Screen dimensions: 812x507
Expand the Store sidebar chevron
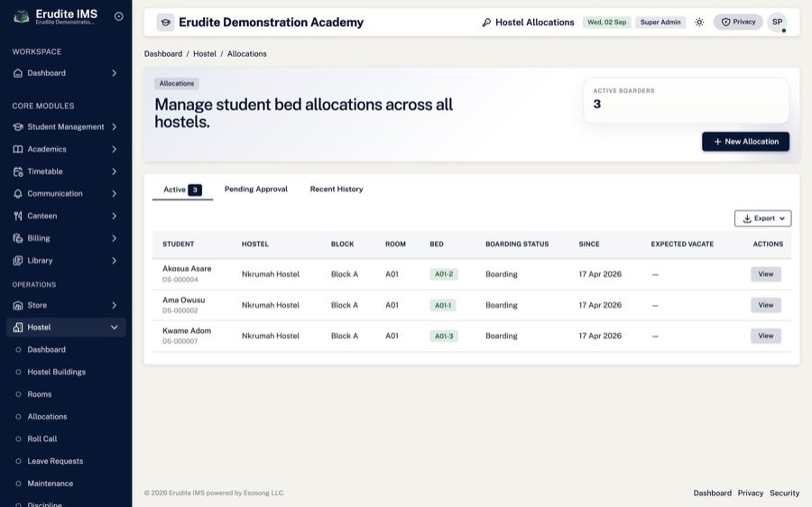(x=114, y=306)
